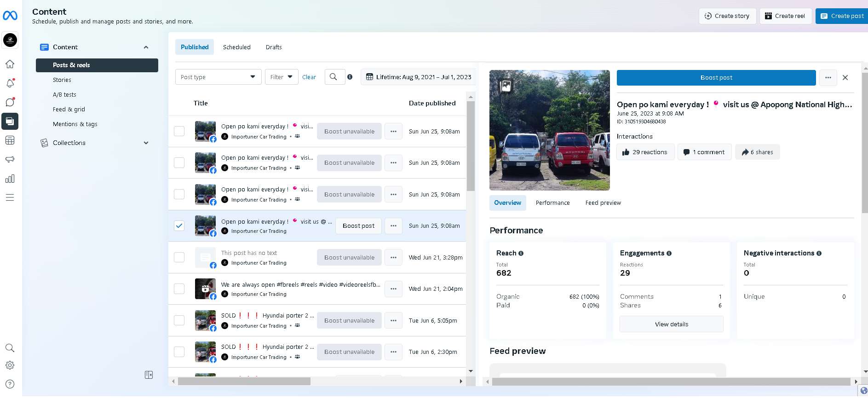
Task: Click the 29 reactions button
Action: 645,152
